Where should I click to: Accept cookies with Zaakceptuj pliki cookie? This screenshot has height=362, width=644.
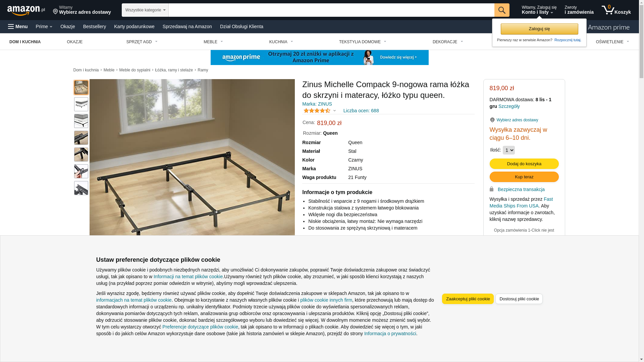[x=468, y=299]
